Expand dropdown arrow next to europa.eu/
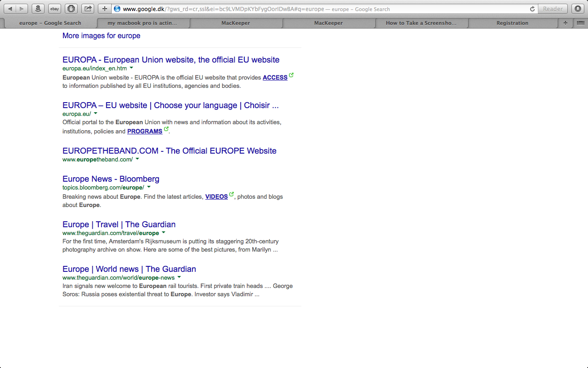The height and width of the screenshot is (368, 588). coord(96,114)
